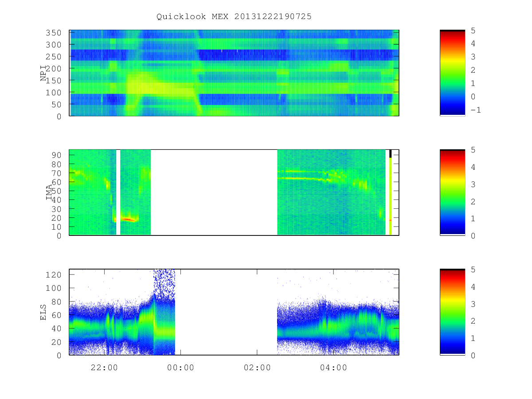Click the yellow-green vertical strip in IMA plot
The width and height of the screenshot is (532, 399).
391,196
